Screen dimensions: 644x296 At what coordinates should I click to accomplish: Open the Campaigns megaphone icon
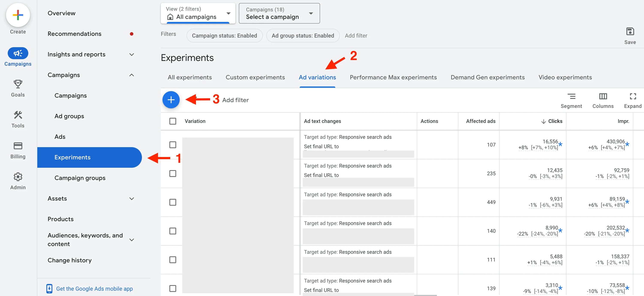(18, 53)
